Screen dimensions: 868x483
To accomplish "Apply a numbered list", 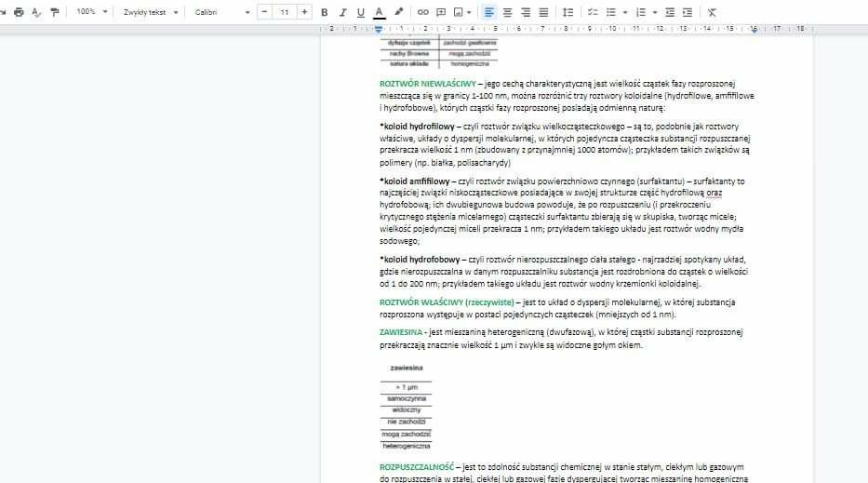I will tap(641, 12).
